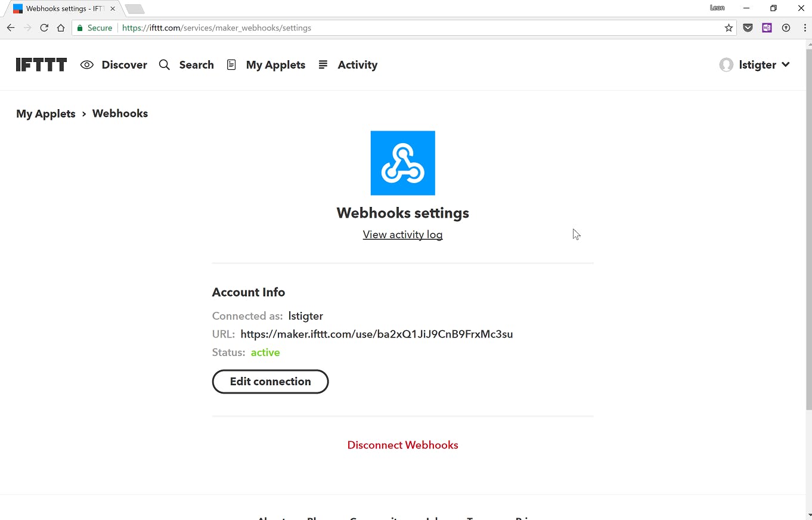Viewport: 812px width, 520px height.
Task: Click the Edit connection button
Action: click(x=270, y=382)
